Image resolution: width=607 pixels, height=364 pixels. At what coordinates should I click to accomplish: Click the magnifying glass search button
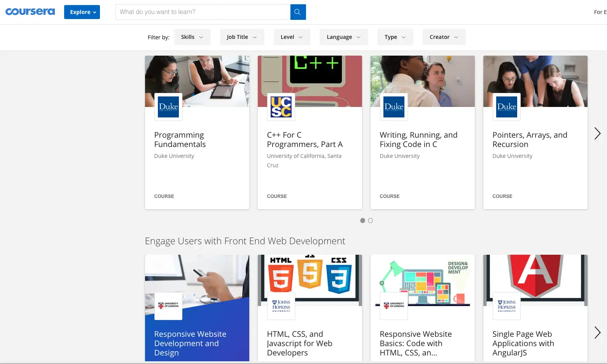click(298, 12)
